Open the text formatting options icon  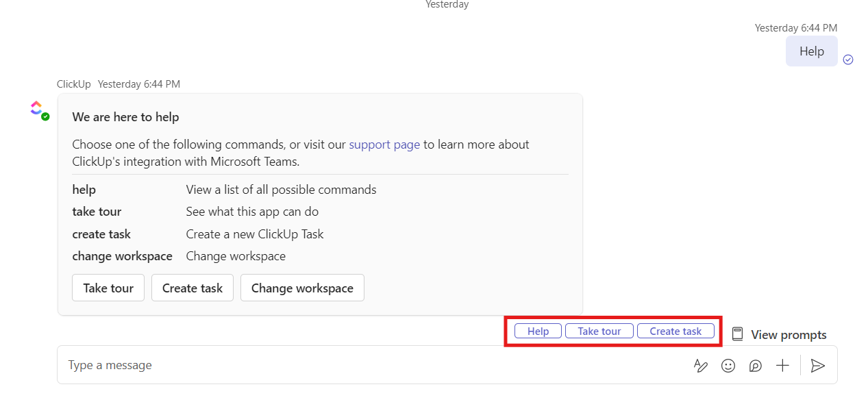pos(700,366)
